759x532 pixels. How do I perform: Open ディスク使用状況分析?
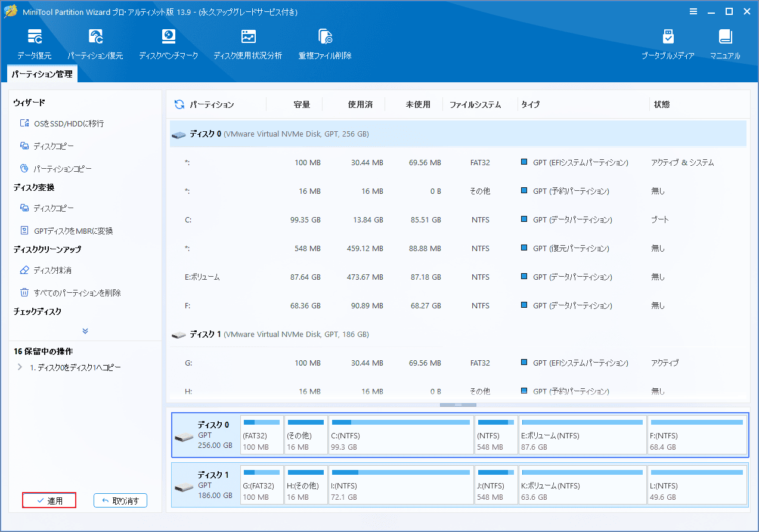click(x=248, y=44)
